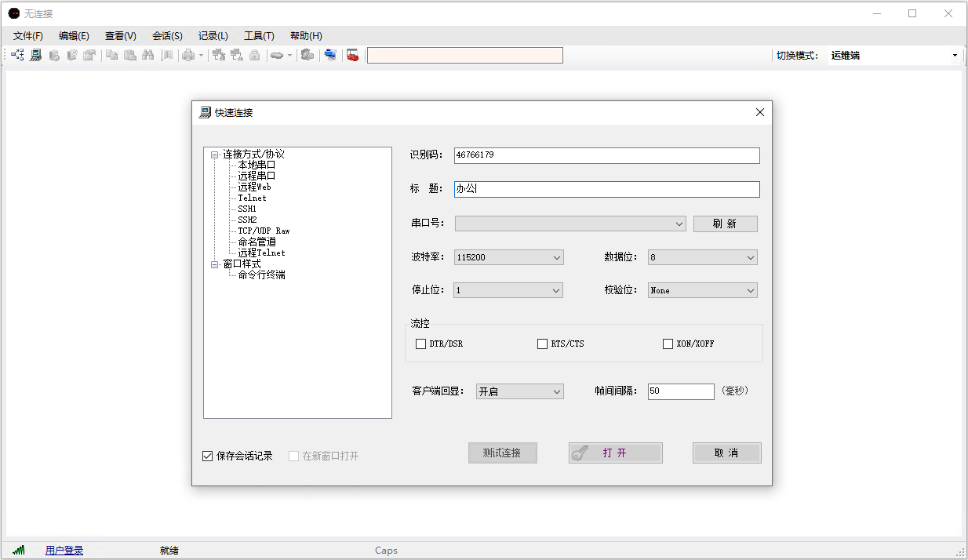Open the 波特率 dropdown showing 115200
Image resolution: width=968 pixels, height=560 pixels.
[x=508, y=257]
